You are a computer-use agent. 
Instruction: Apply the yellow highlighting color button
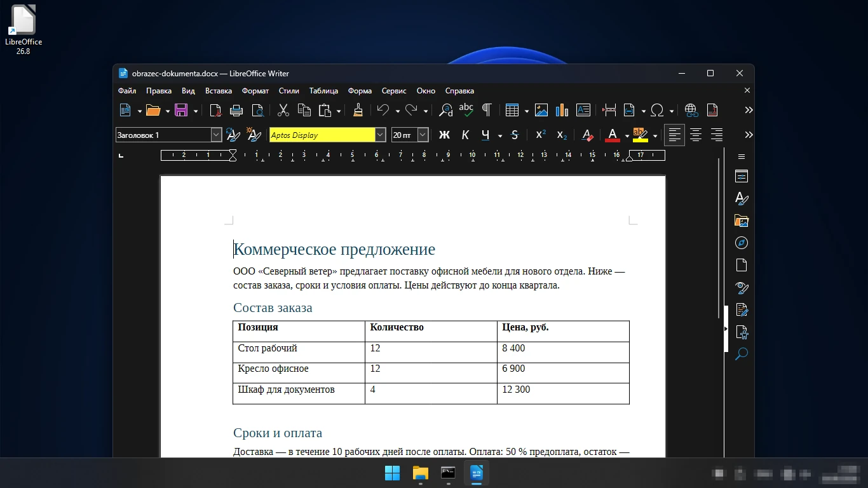click(641, 135)
